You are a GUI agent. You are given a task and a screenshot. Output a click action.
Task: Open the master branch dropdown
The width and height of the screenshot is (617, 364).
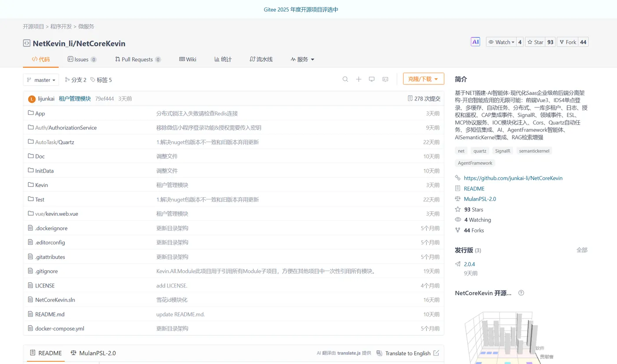click(x=41, y=80)
